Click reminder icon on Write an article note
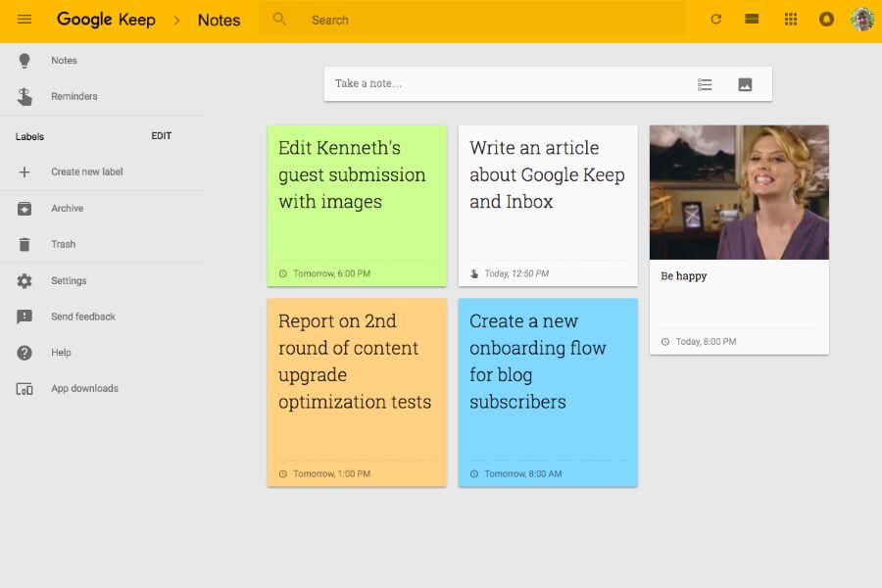882x588 pixels. click(474, 273)
